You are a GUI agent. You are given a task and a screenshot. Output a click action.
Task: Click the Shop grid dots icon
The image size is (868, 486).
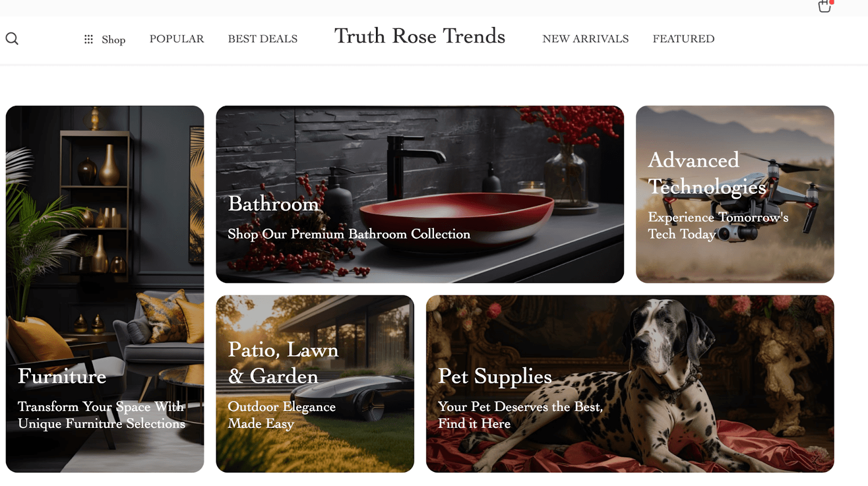click(88, 39)
